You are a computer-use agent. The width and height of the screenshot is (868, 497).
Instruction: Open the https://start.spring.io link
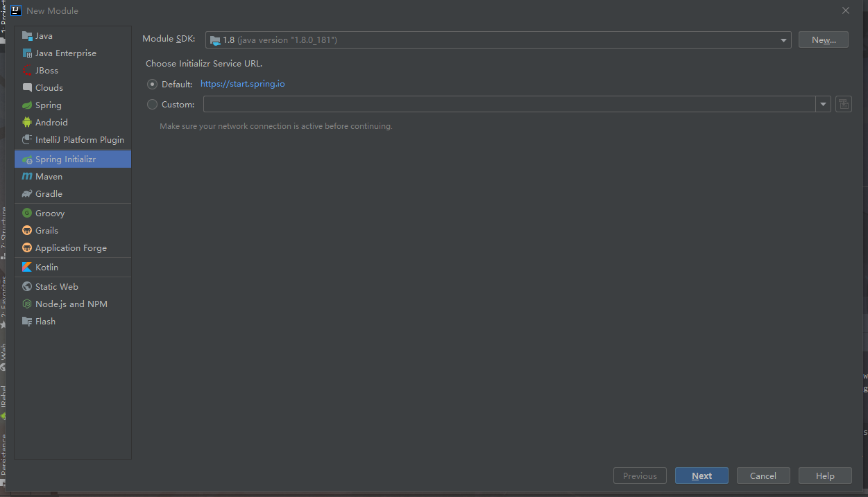pyautogui.click(x=243, y=84)
